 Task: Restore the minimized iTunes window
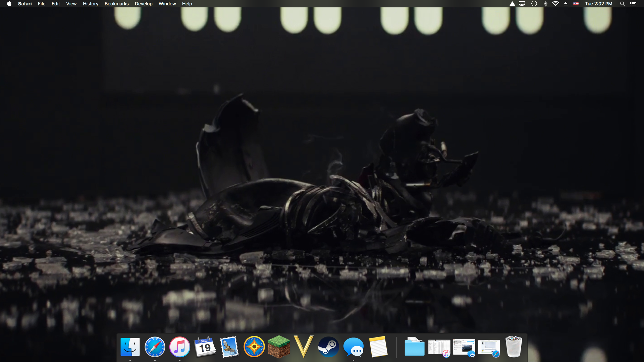point(439,348)
